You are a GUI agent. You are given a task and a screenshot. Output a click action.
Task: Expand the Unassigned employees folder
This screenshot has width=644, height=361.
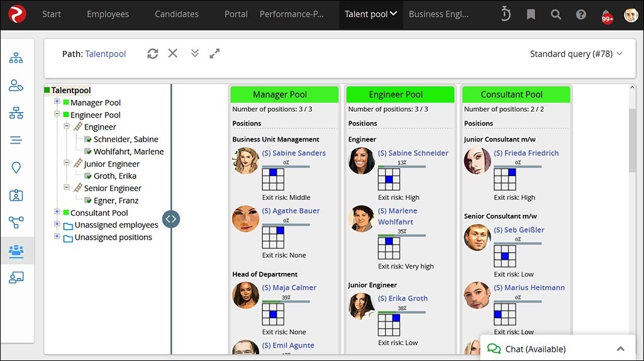click(57, 225)
